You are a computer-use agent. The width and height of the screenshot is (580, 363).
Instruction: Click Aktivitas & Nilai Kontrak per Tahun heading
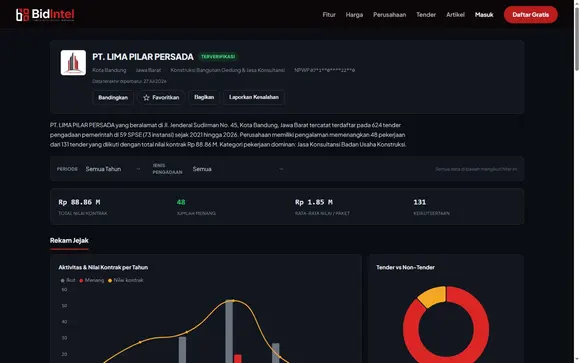103,268
